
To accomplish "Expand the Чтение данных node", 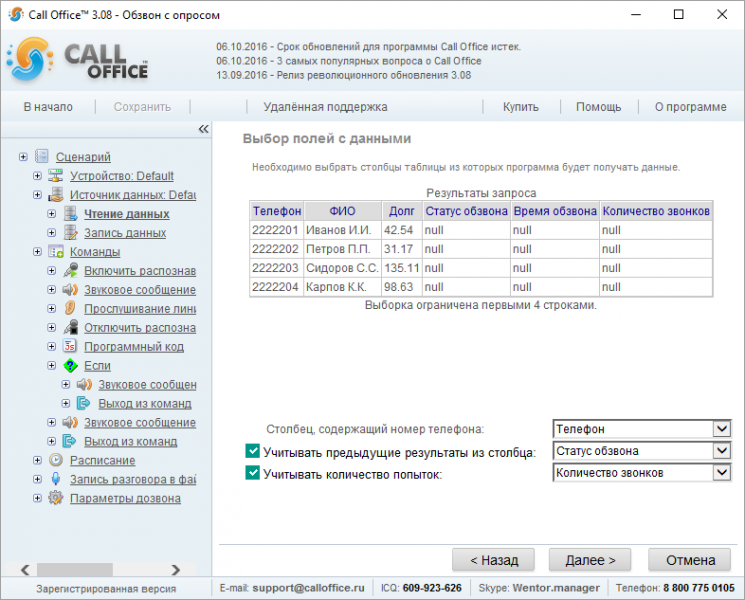I will pos(52,213).
